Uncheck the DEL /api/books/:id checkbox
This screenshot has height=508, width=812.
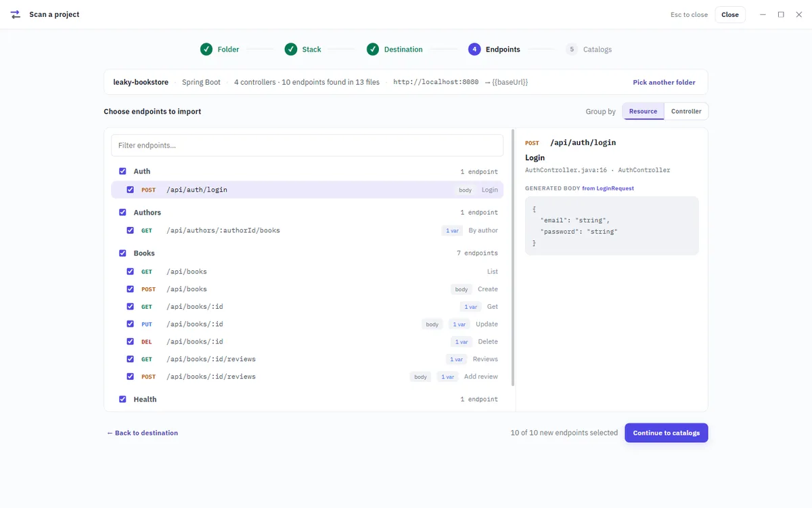pyautogui.click(x=131, y=341)
